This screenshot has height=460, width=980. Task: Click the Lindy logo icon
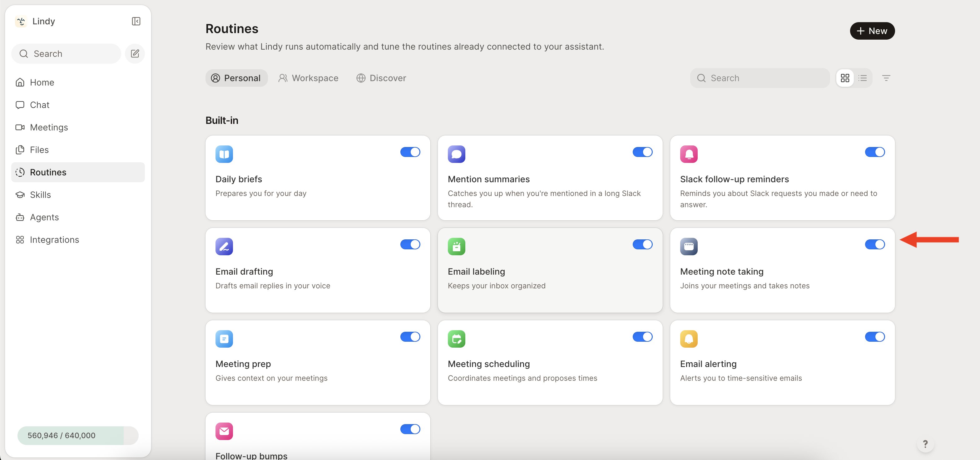tap(21, 21)
